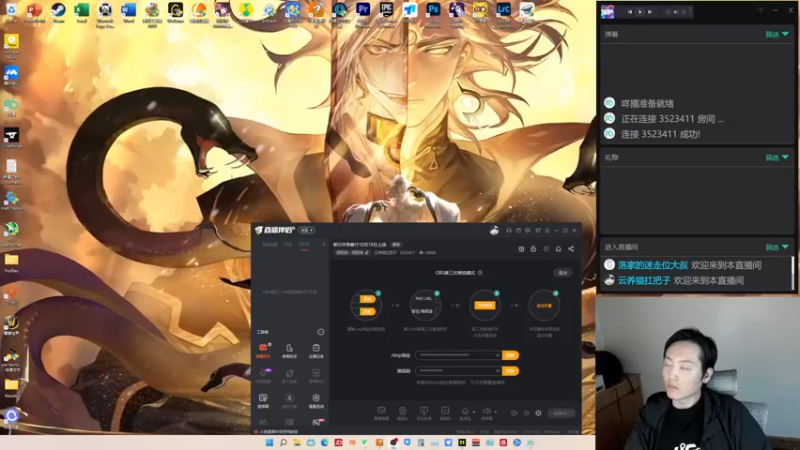Open Windows Start menu on taskbar

click(x=269, y=443)
